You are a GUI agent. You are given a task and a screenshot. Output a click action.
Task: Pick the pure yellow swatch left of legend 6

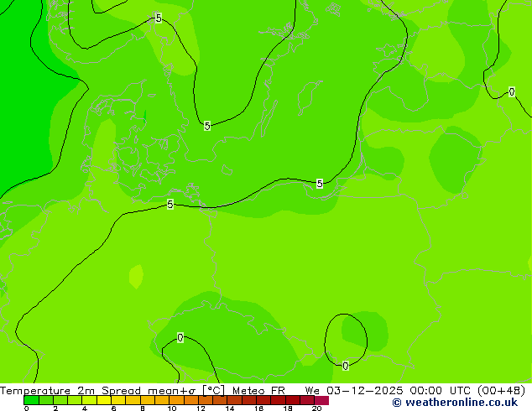point(104,400)
